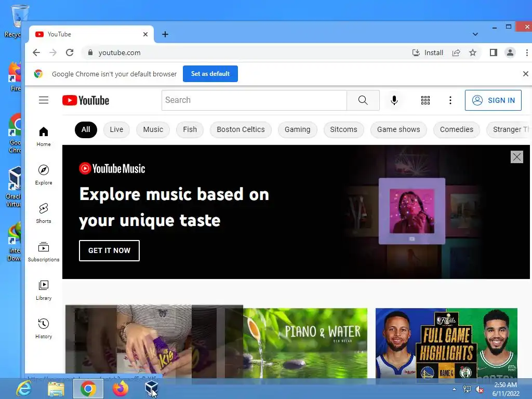The image size is (532, 399).
Task: Open Firefox from the taskbar
Action: click(121, 389)
